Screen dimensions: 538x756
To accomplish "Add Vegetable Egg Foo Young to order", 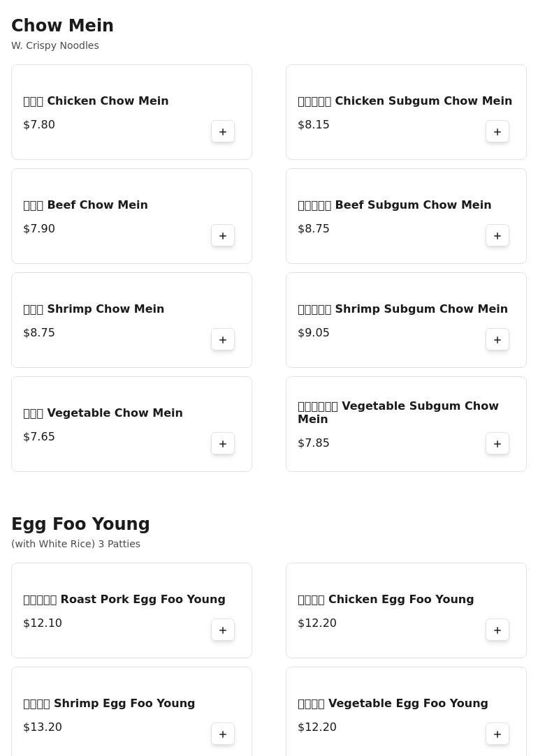I will pos(497,734).
